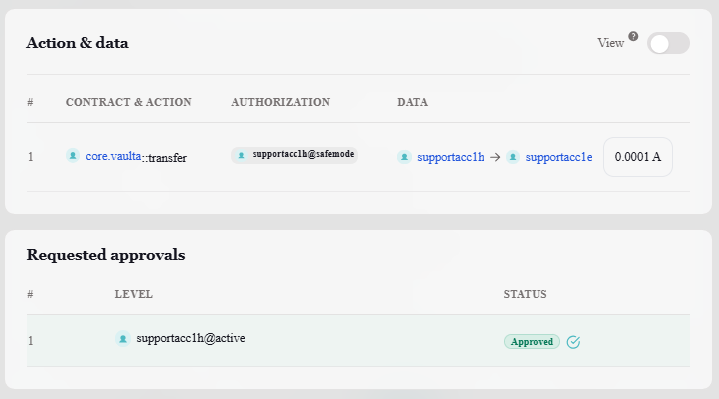The height and width of the screenshot is (399, 719).
Task: Click the ::transfer action text
Action: (164, 158)
